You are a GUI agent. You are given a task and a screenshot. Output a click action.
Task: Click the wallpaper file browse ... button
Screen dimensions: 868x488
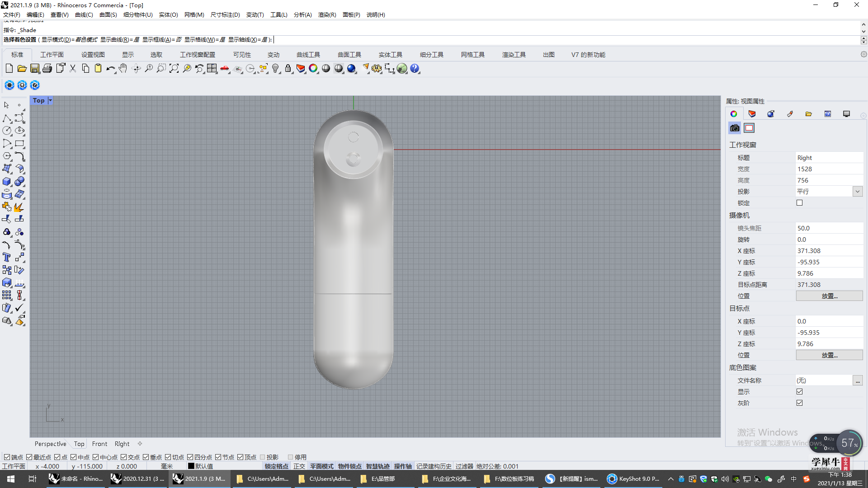coord(858,380)
